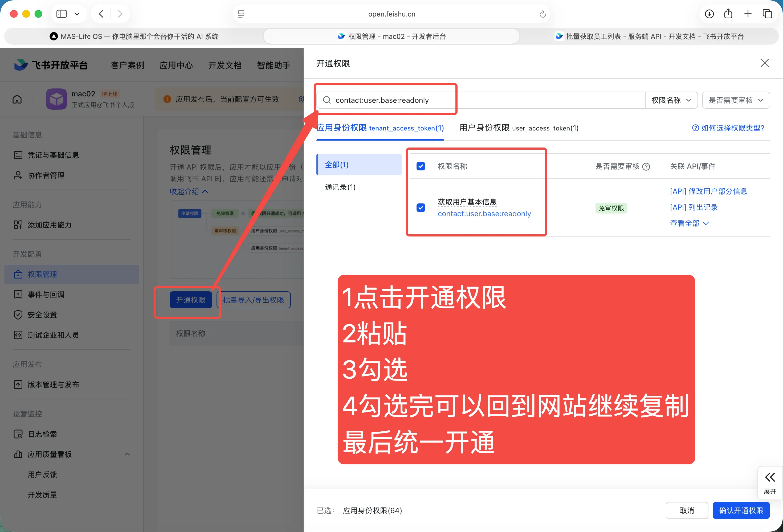Select the 全部(1) category
The width and height of the screenshot is (783, 532).
click(x=359, y=165)
